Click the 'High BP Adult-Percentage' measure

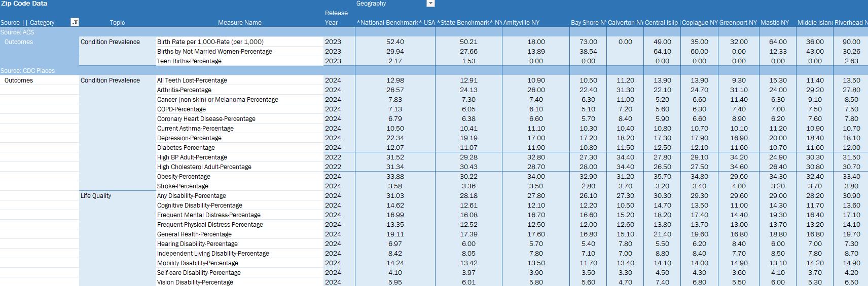tap(192, 157)
